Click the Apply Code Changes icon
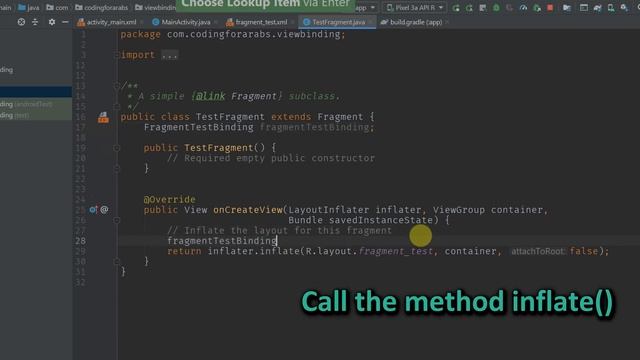640x360 pixels. coord(469,8)
